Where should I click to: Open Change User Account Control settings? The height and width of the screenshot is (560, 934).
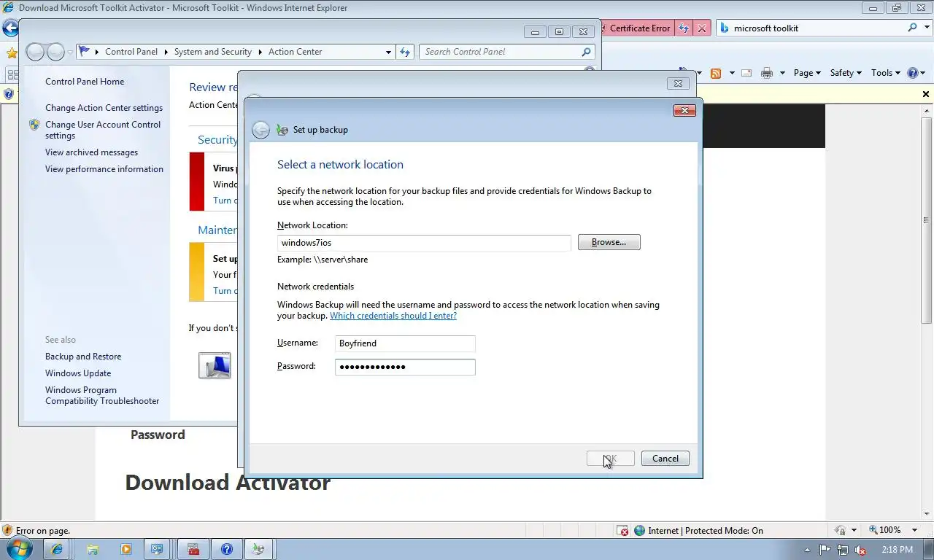[x=103, y=130]
